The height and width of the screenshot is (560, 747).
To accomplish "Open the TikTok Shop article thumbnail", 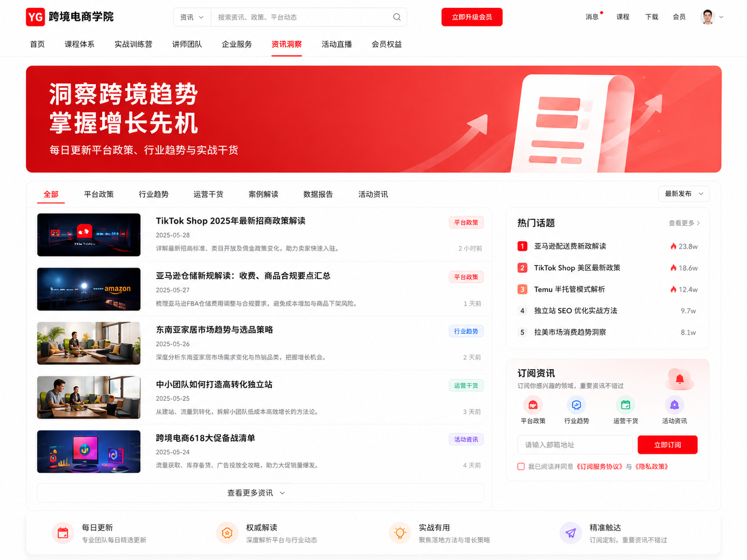I will tap(89, 235).
